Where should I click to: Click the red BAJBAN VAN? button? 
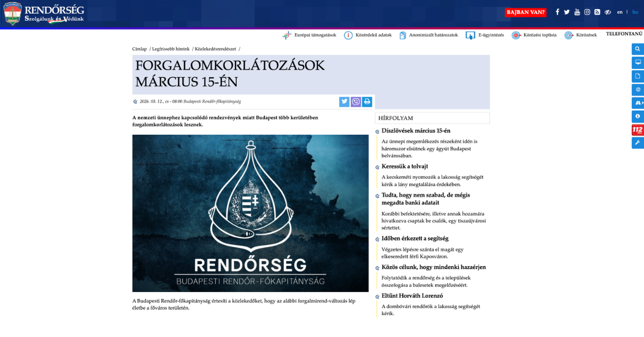pyautogui.click(x=525, y=12)
